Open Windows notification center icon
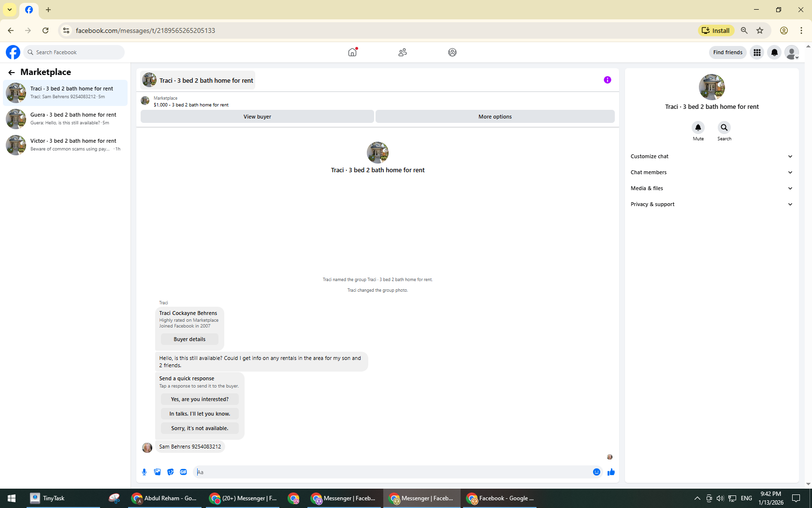The image size is (812, 508). (796, 498)
